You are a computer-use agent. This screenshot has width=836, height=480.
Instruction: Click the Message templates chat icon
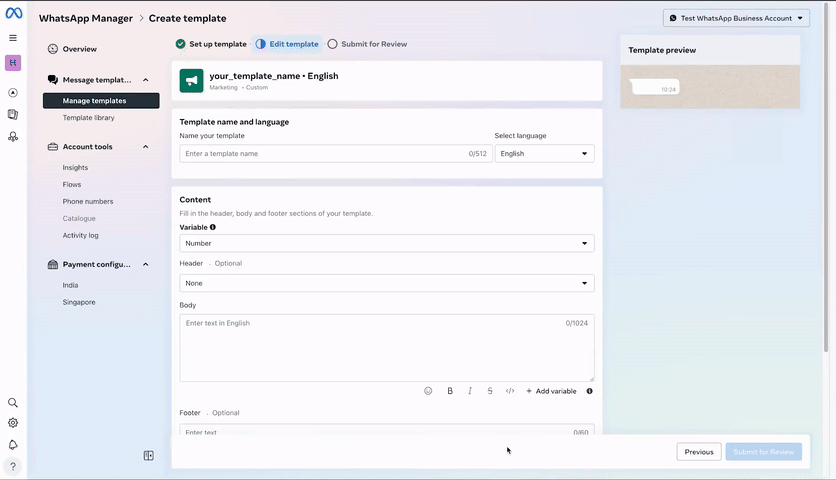click(53, 80)
